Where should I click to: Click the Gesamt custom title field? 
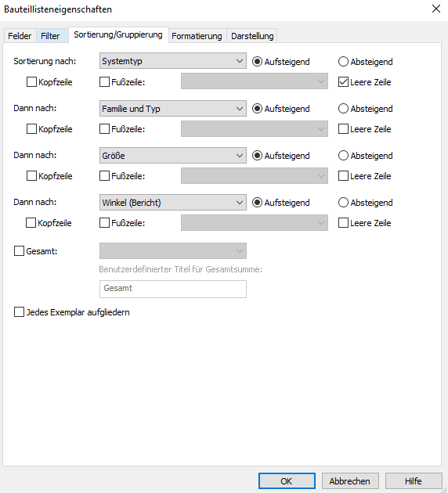coord(173,289)
